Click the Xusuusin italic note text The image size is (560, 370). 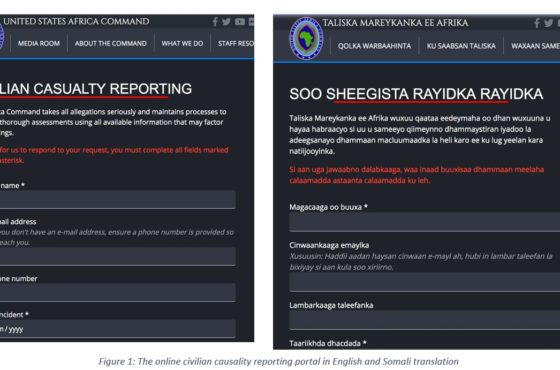pos(421,261)
